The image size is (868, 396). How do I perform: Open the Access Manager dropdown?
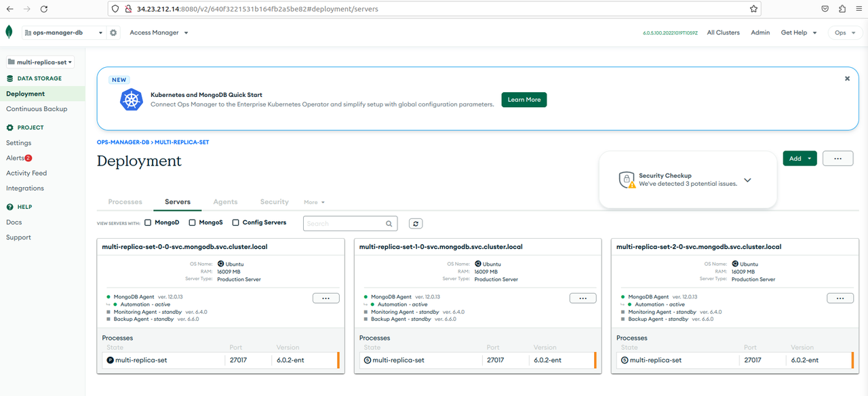(159, 33)
